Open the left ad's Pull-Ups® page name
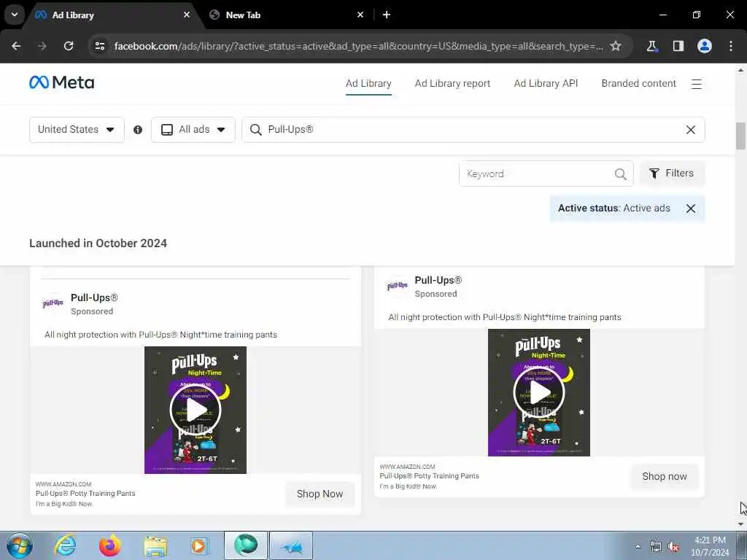The height and width of the screenshot is (560, 747). pos(94,297)
